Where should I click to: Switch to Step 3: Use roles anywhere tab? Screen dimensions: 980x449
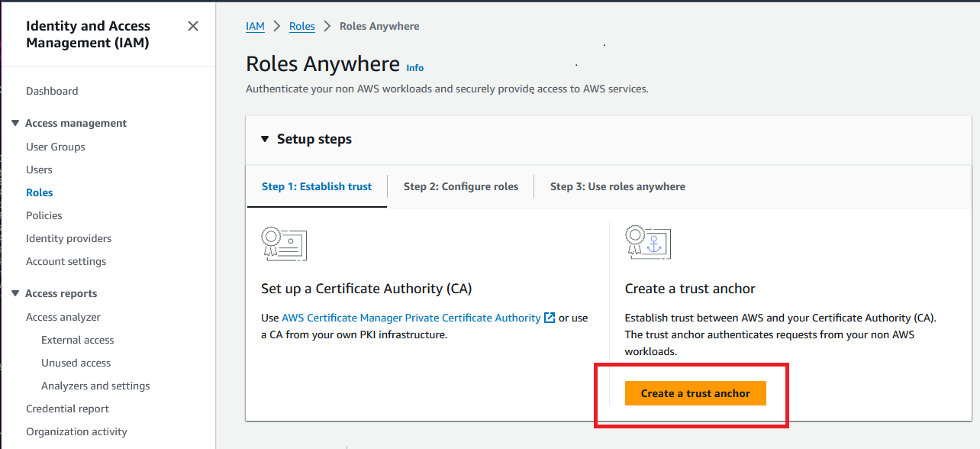point(617,186)
